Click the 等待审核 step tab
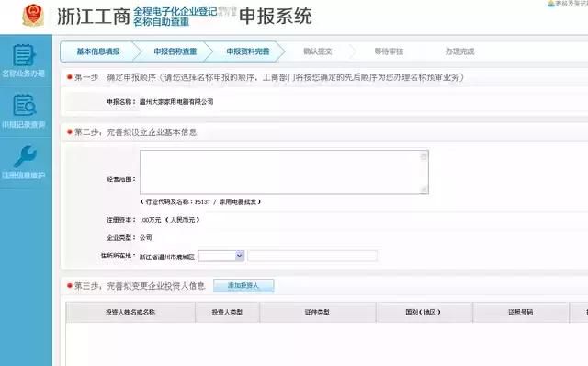 (x=389, y=51)
